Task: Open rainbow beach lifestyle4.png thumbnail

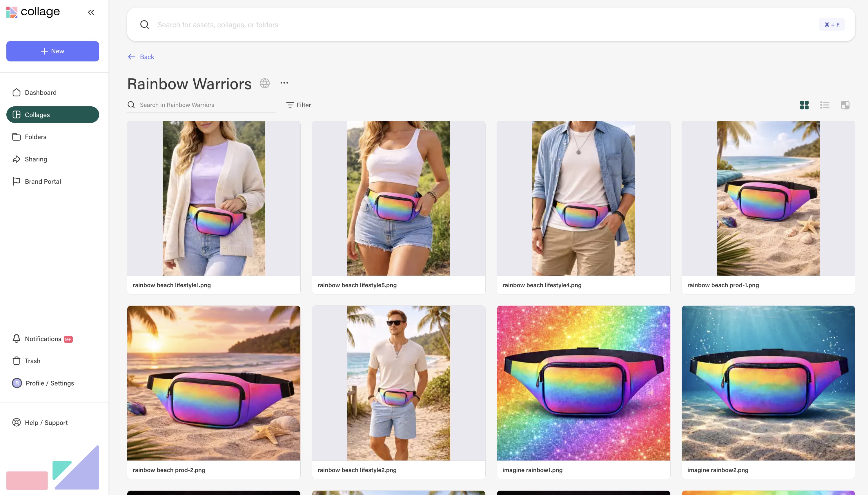Action: 583,198
